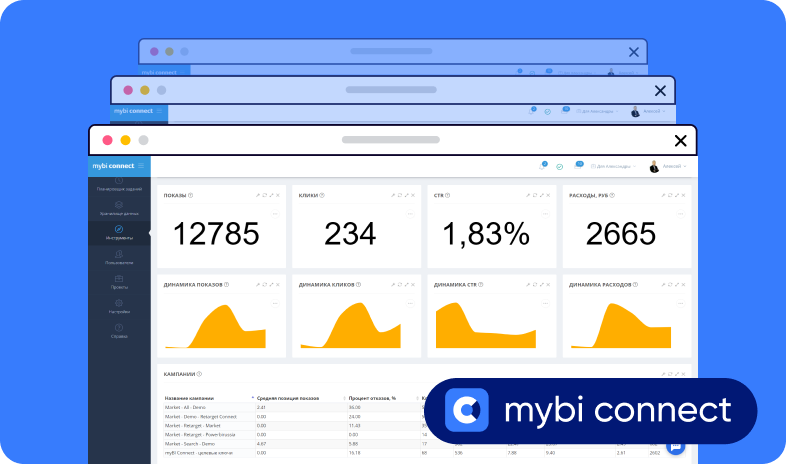Click help icon next to Показы title

190,195
